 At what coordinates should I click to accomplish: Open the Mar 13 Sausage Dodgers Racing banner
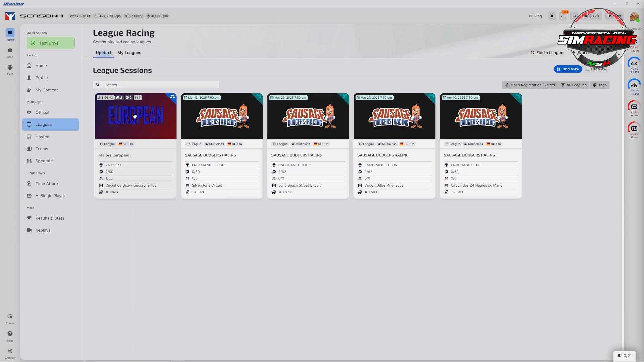point(221,116)
